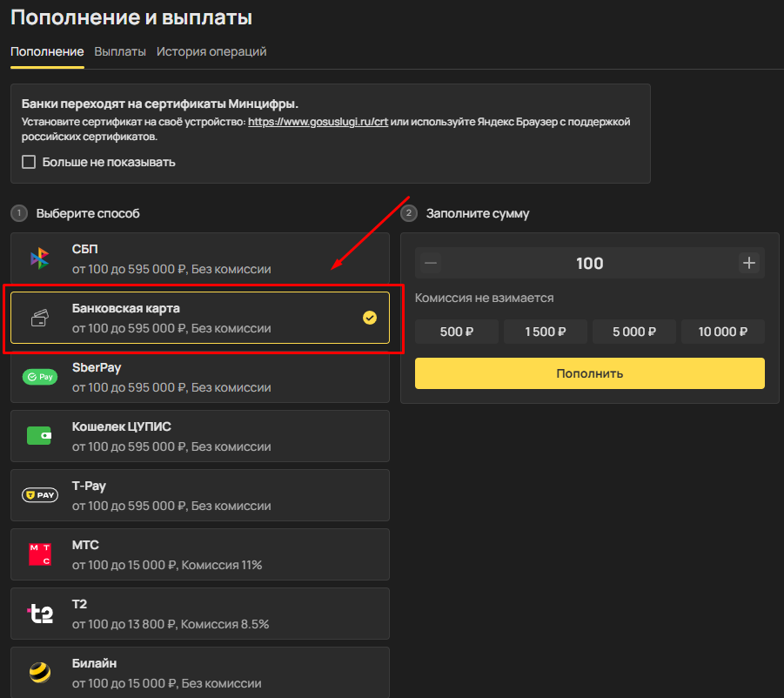This screenshot has width=784, height=698.
Task: Decrease amount with the minus button
Action: [x=431, y=263]
